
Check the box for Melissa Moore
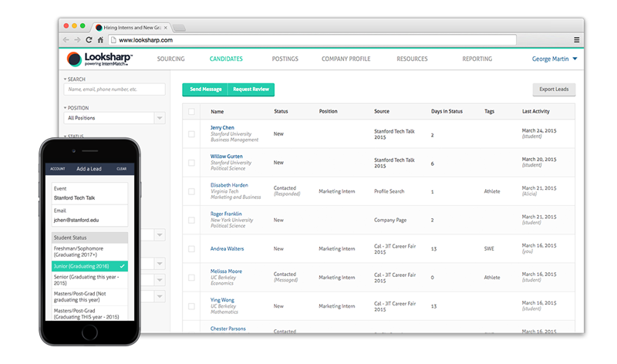tap(191, 278)
